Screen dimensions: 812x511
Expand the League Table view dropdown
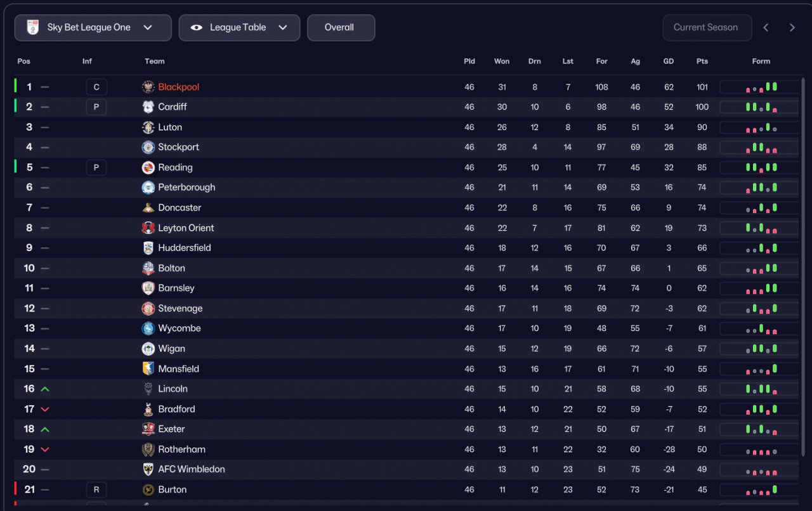[x=239, y=28]
